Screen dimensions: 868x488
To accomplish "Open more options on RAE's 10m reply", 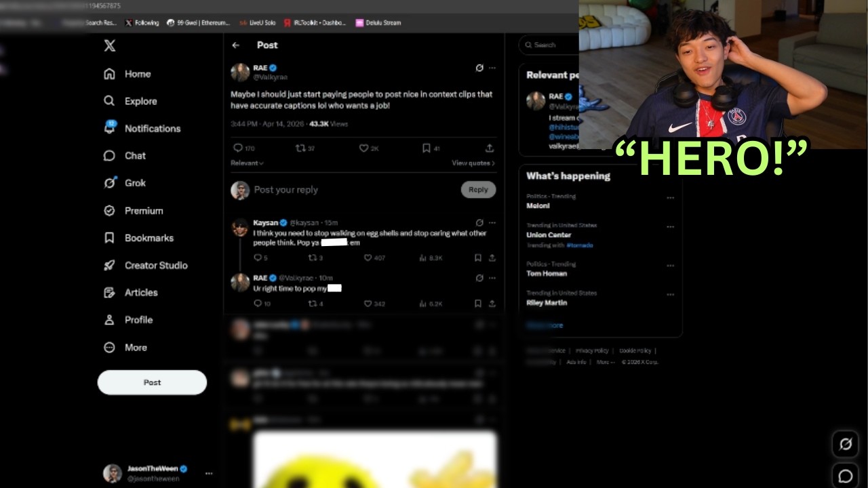I will [492, 278].
